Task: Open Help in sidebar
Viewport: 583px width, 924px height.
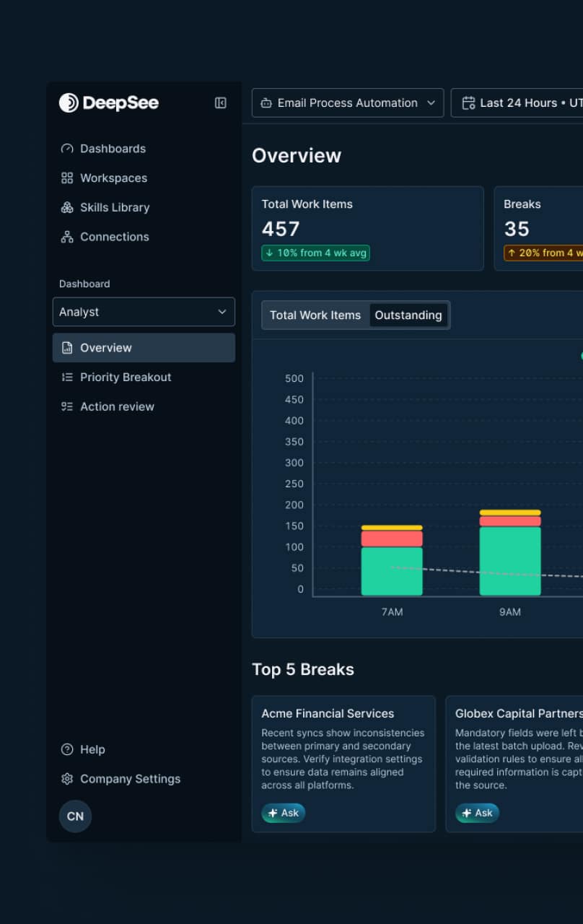Action: coord(144,749)
